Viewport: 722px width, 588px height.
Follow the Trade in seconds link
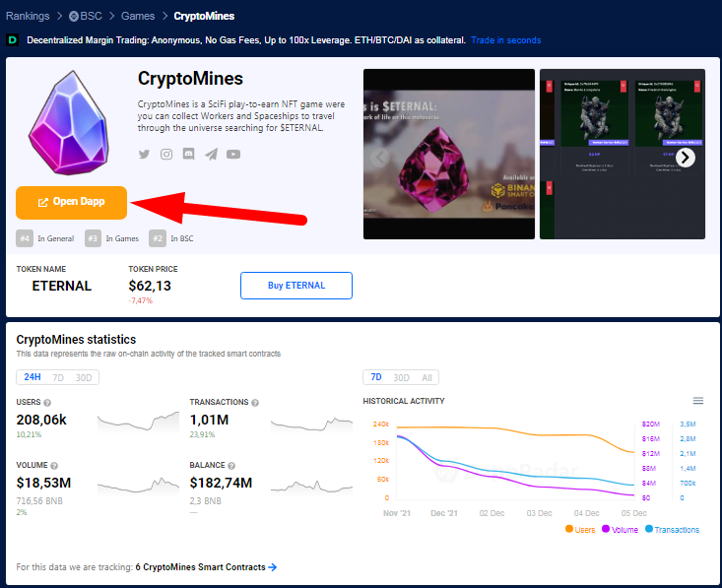[505, 40]
